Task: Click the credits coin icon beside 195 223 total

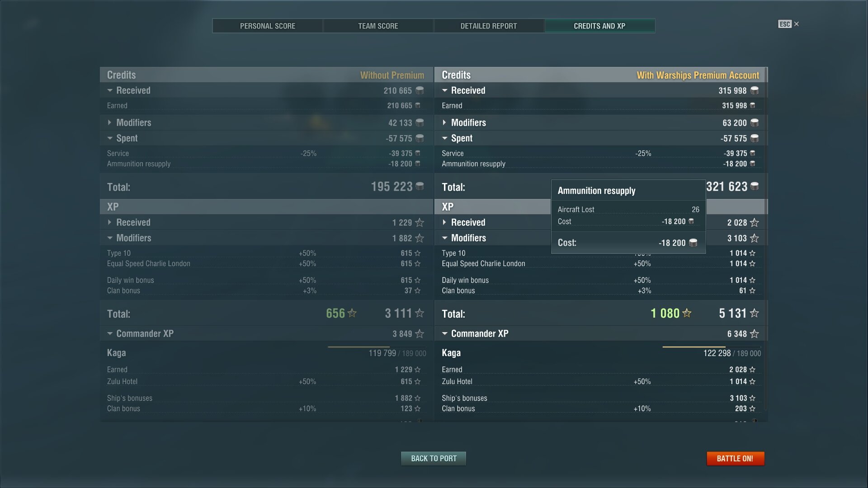Action: click(420, 186)
